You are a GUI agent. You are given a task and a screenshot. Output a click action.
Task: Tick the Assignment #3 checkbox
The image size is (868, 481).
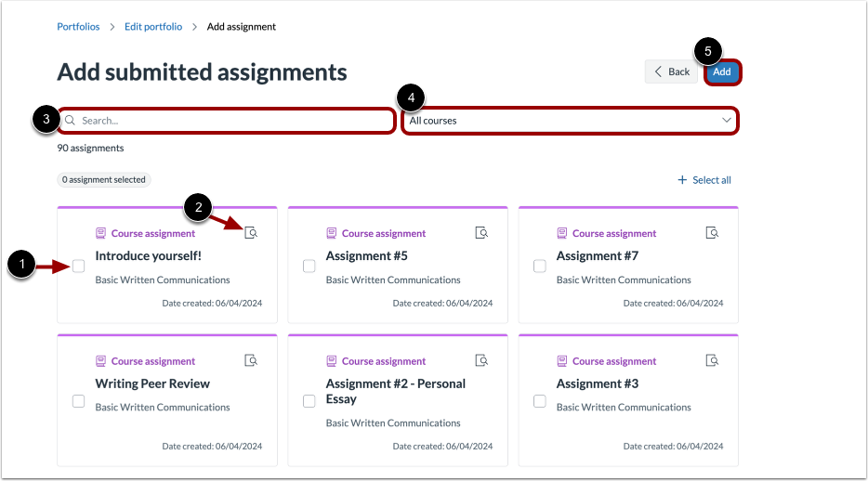tap(540, 401)
